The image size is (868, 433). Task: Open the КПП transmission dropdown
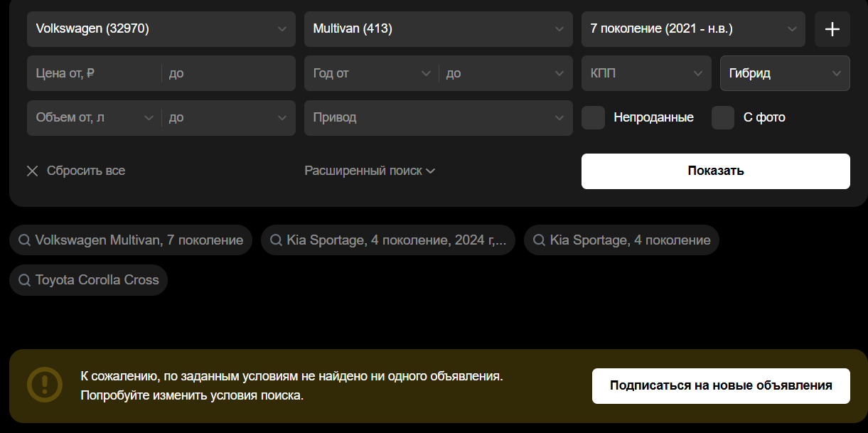(x=646, y=73)
